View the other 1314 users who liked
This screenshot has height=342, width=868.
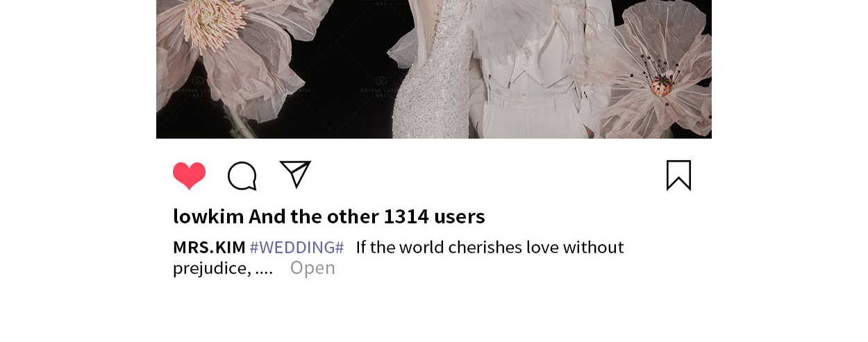tap(367, 216)
